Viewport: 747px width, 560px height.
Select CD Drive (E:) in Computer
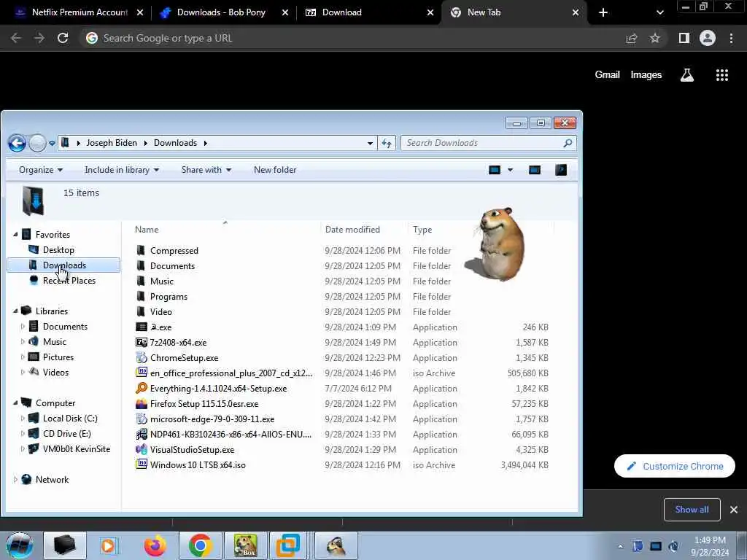[66, 433]
